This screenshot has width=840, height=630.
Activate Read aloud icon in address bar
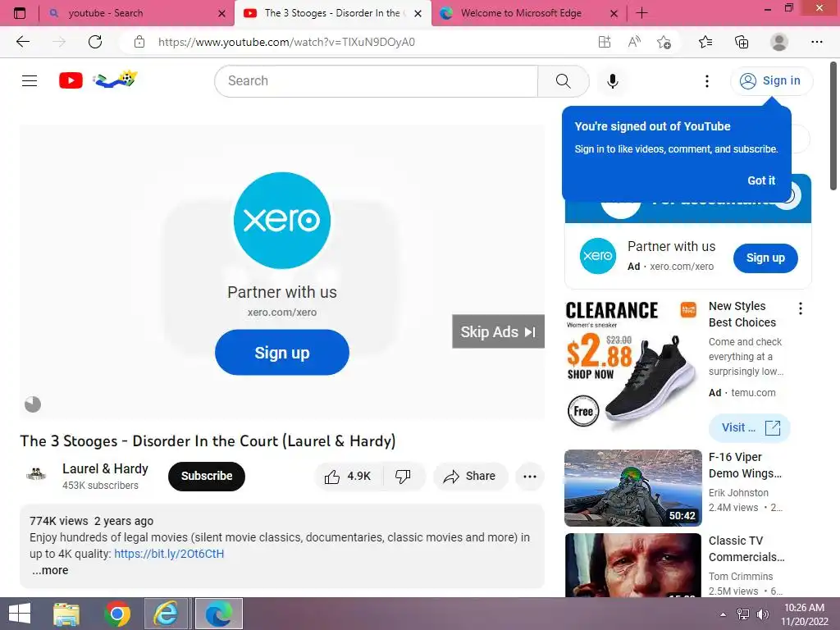coord(634,42)
